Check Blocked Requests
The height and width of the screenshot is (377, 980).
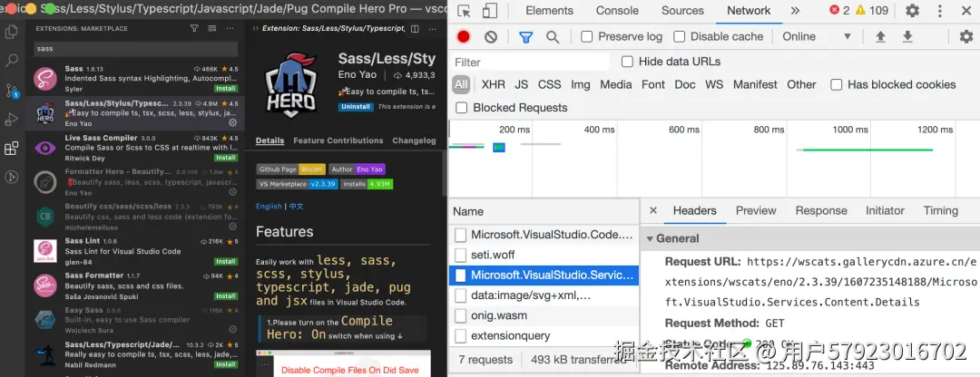pyautogui.click(x=461, y=108)
